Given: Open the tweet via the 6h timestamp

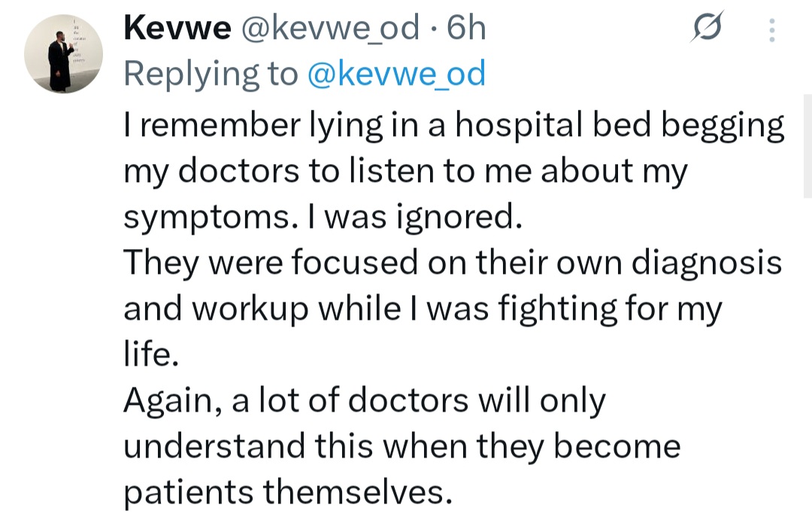Looking at the screenshot, I should pos(468,27).
